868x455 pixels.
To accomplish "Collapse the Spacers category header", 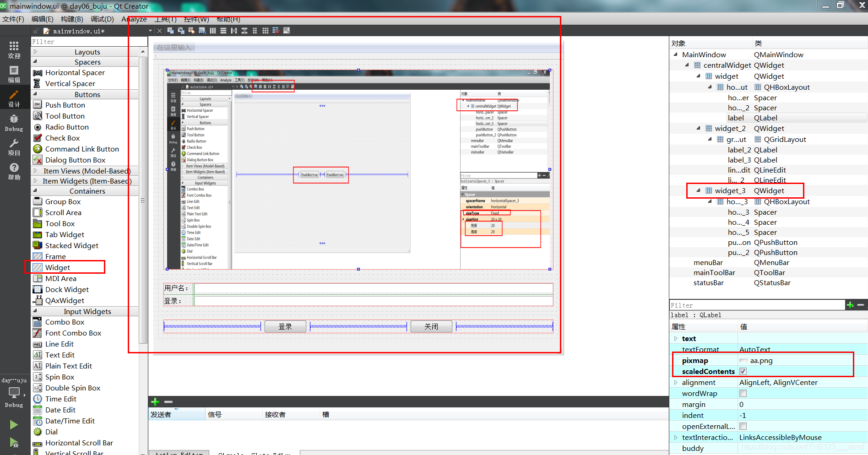I will coord(85,62).
